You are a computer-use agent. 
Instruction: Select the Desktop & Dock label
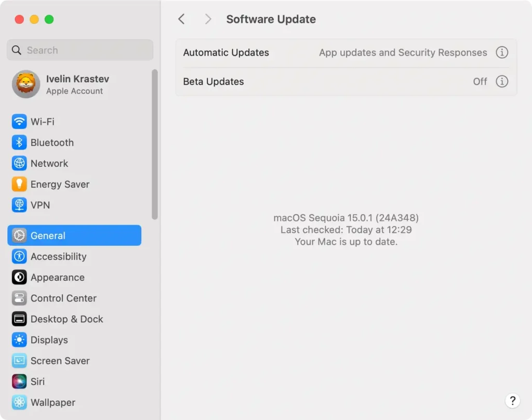67,319
